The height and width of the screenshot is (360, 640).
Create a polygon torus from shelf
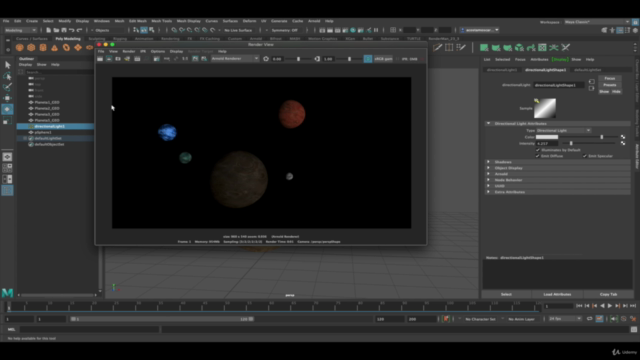[66, 48]
